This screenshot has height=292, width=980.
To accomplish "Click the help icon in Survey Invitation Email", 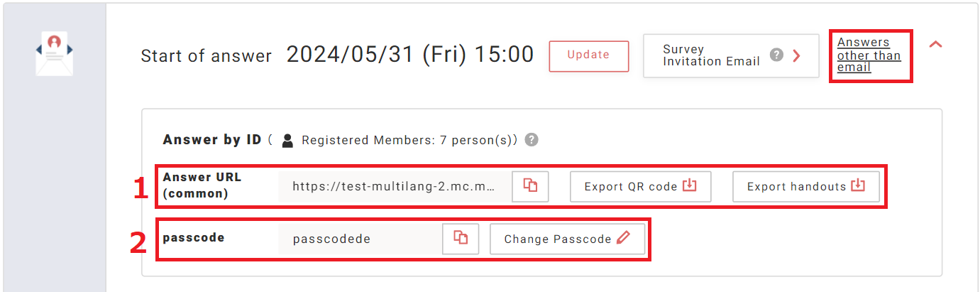I will pos(777,55).
